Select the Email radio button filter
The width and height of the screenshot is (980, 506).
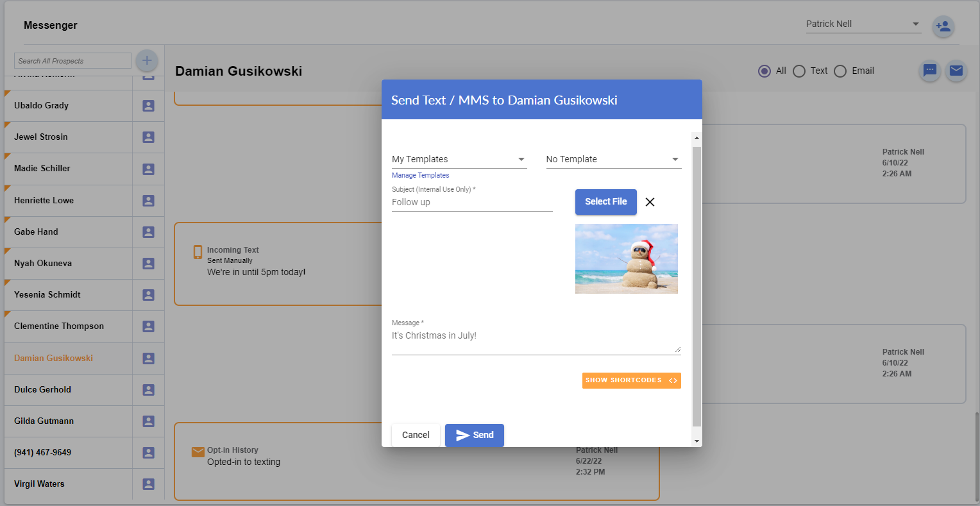pyautogui.click(x=840, y=71)
